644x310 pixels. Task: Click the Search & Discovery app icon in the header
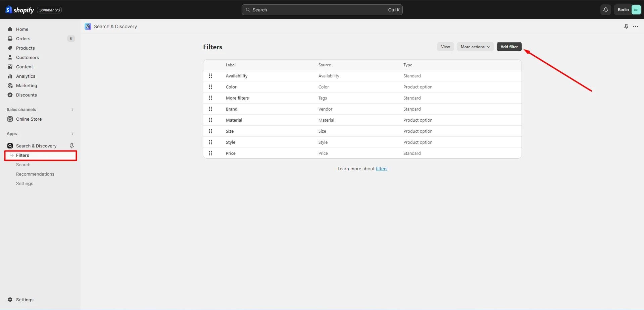click(x=88, y=26)
